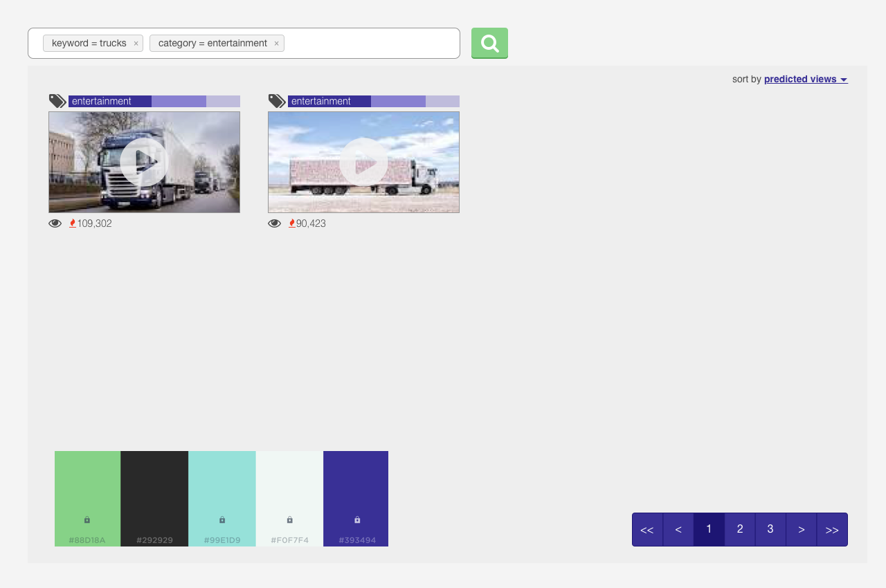Go to the next page with >
The image size is (886, 588).
(x=802, y=529)
